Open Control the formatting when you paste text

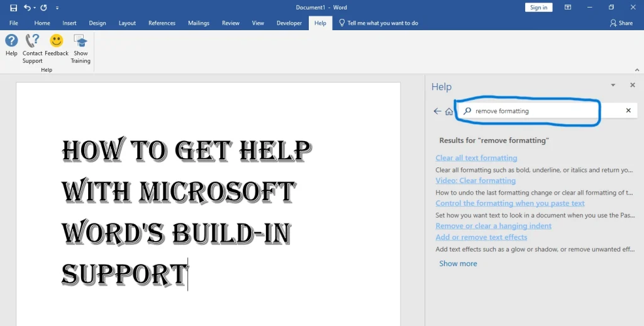click(x=510, y=203)
